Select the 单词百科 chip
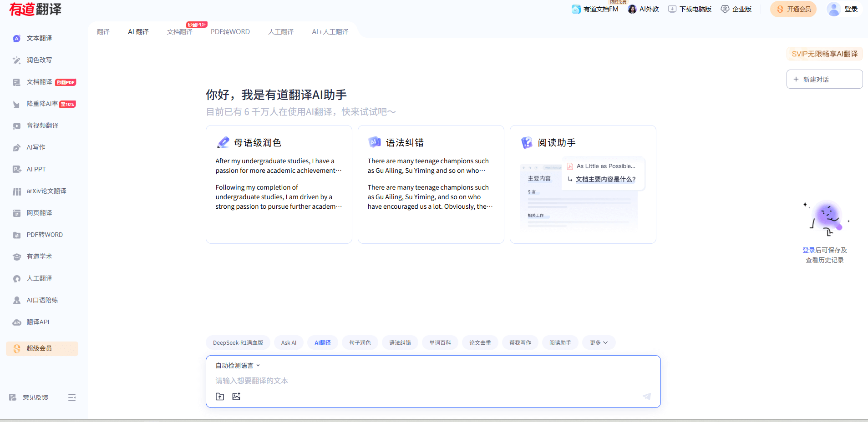The width and height of the screenshot is (868, 422). [440, 343]
